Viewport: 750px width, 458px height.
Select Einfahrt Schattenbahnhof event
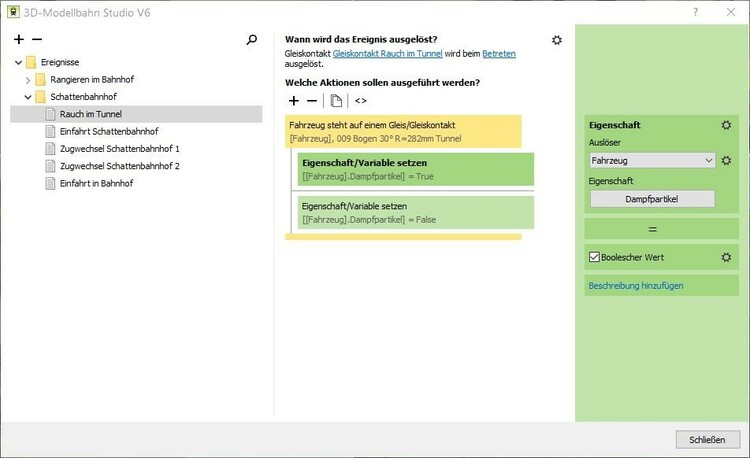[108, 132]
